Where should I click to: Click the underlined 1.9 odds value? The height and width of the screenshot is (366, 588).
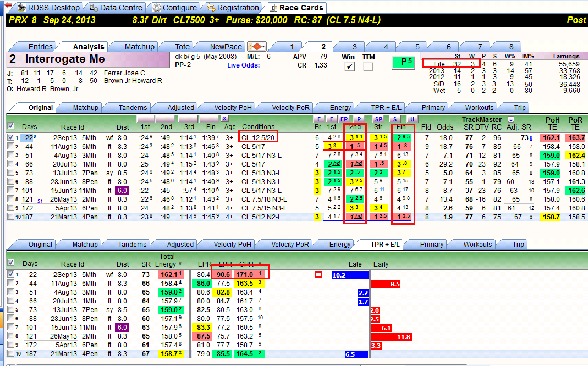(x=448, y=217)
